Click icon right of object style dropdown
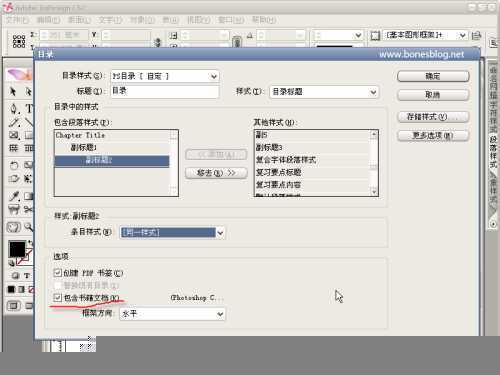Image resolution: width=500 pixels, height=375 pixels. click(477, 35)
